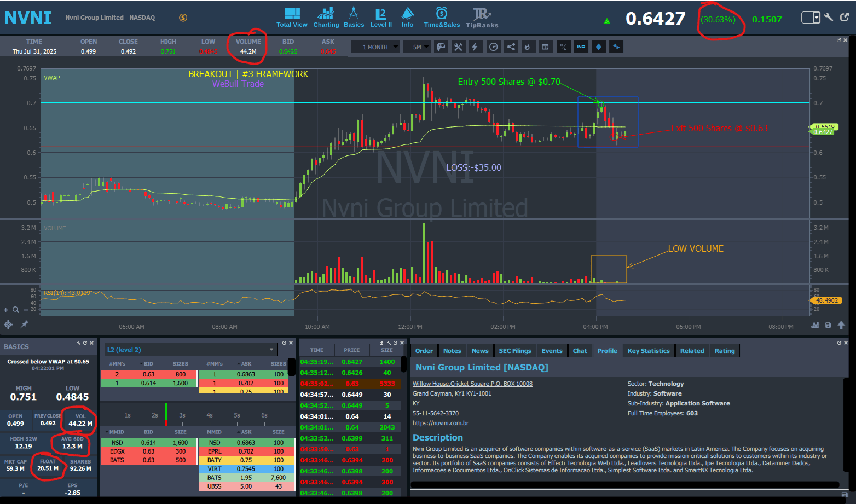Open the TipRanks view
This screenshot has width=856, height=504.
pyautogui.click(x=482, y=18)
